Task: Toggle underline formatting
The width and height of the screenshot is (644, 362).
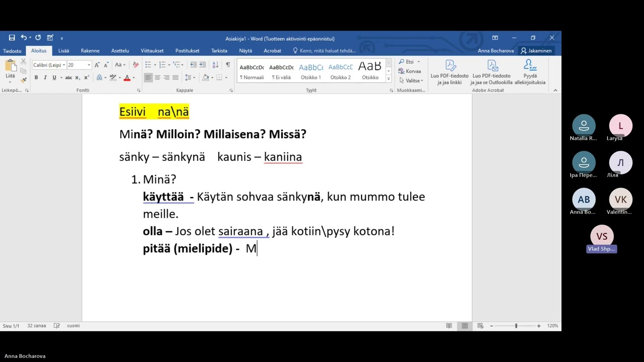Action: coord(54,77)
